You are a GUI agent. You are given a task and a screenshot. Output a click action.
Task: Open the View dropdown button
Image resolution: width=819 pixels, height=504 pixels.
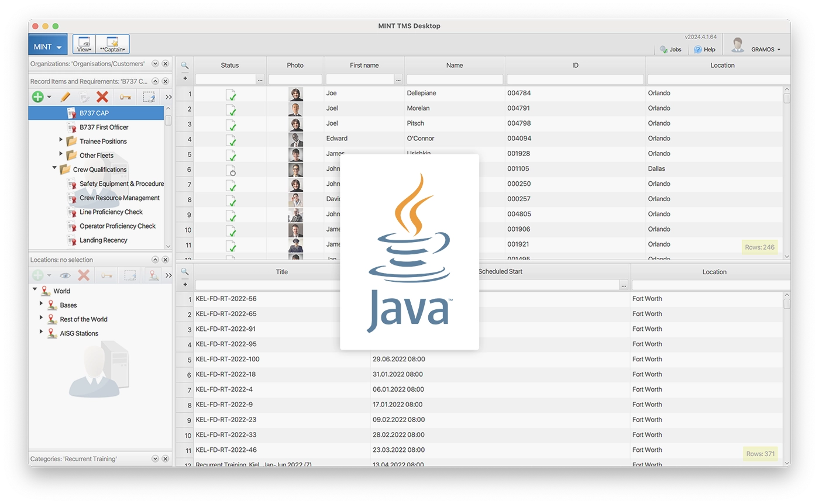pos(84,44)
